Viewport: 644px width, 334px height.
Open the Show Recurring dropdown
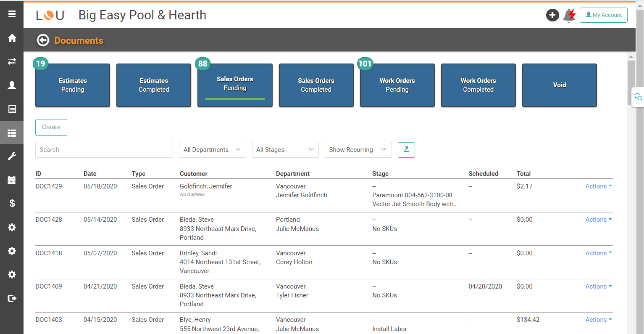pos(358,150)
